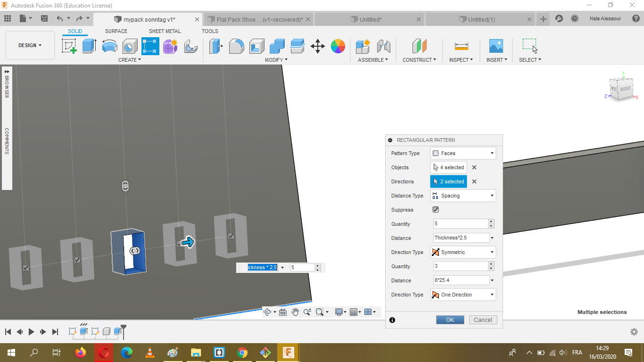Expand the CONSTRUCT menu
The image size is (644, 362).
419,60
